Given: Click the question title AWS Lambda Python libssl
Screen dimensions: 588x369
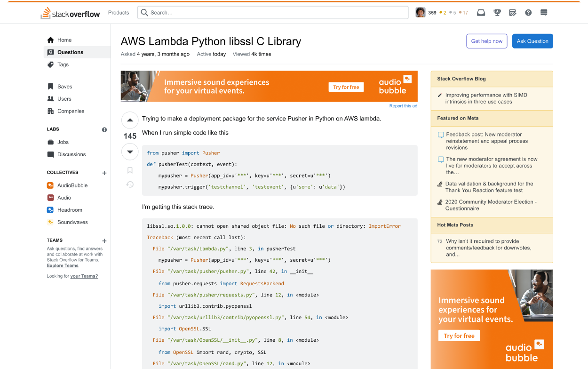Looking at the screenshot, I should coord(211,41).
